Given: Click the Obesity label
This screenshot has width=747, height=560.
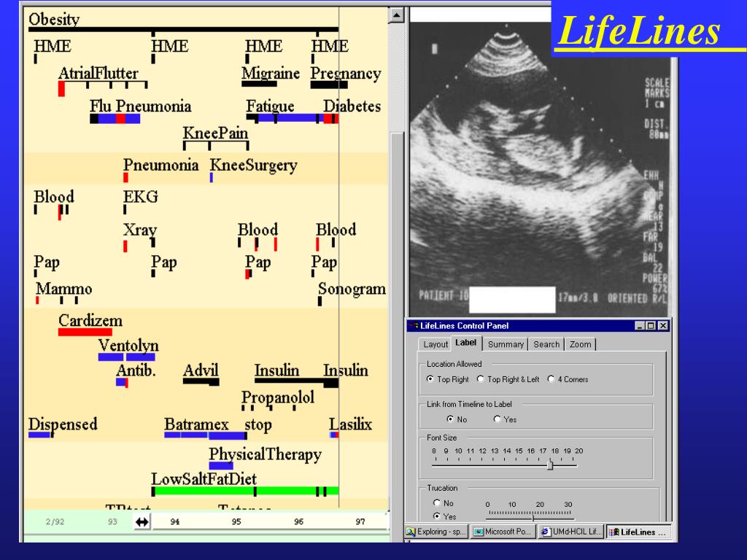Looking at the screenshot, I should click(54, 20).
